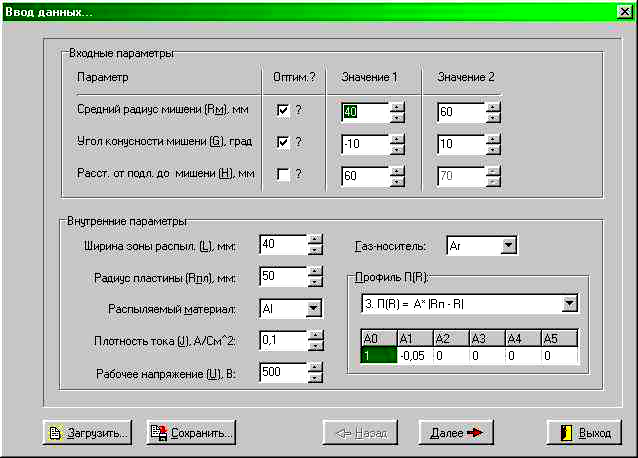
Task: Open Газ-носитель dropdown showing Ar
Action: [x=509, y=245]
